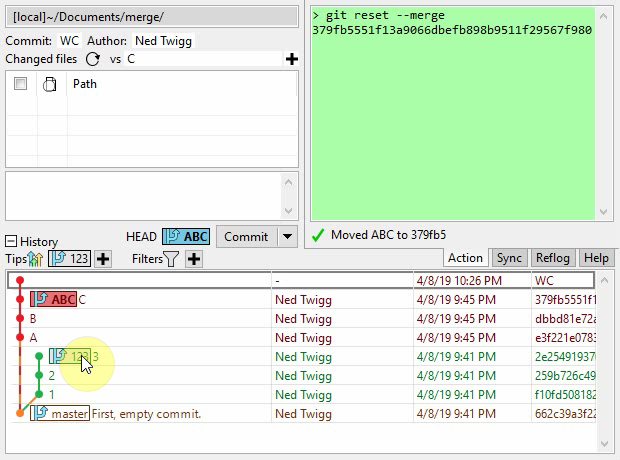Click the plus button to add a tip
The image size is (620, 460).
point(103,259)
